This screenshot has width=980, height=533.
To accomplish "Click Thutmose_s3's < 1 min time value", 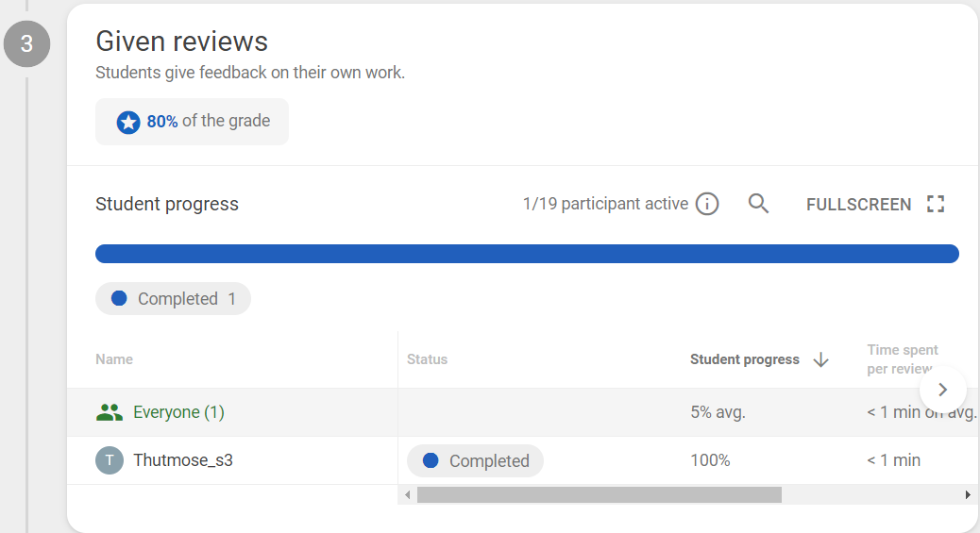I will tap(893, 460).
